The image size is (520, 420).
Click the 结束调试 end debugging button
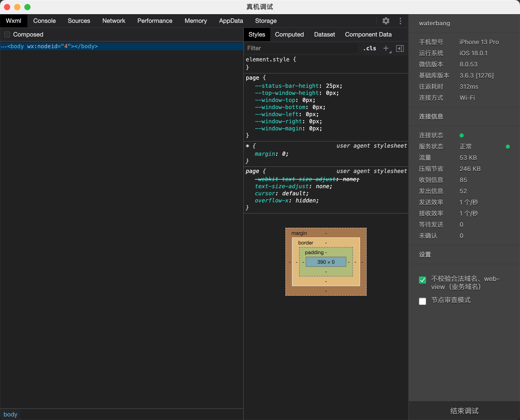coord(464,411)
